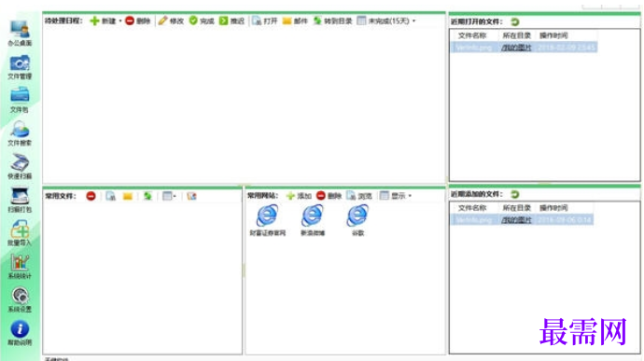This screenshot has width=644, height=361.
Task: Click red delete icon in 常用文件 toolbar
Action: pos(91,196)
